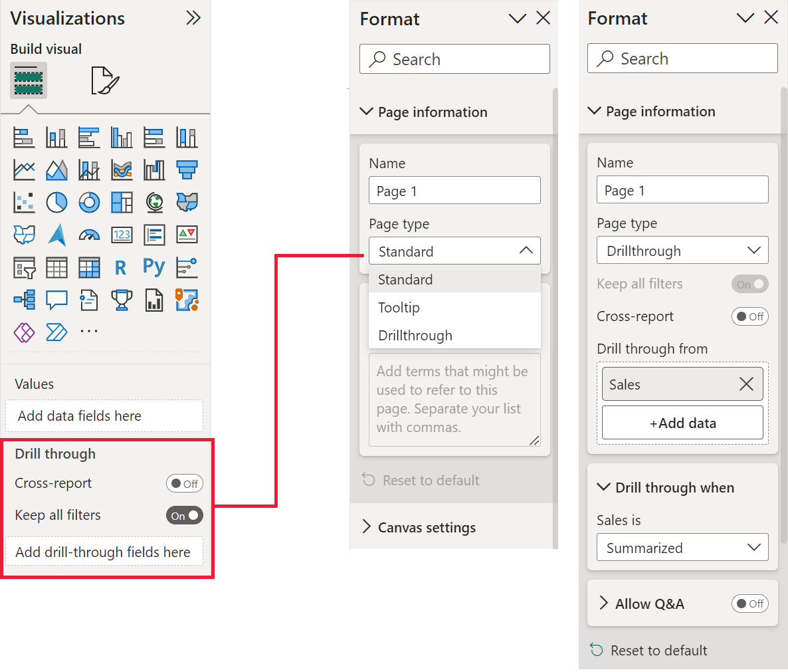Select the gauge visual icon
Screen dimensions: 788x672
pyautogui.click(x=89, y=235)
